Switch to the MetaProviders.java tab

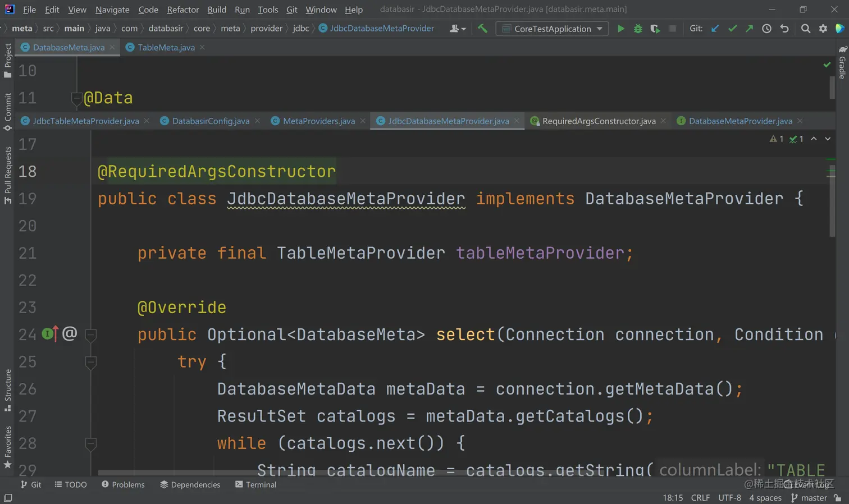point(318,121)
